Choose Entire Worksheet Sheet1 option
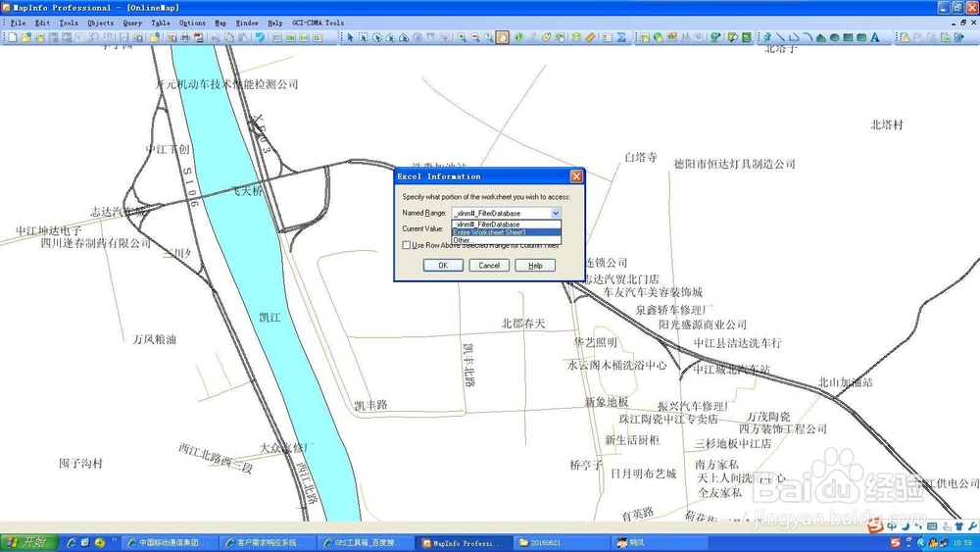Image resolution: width=980 pixels, height=552 pixels. click(507, 232)
